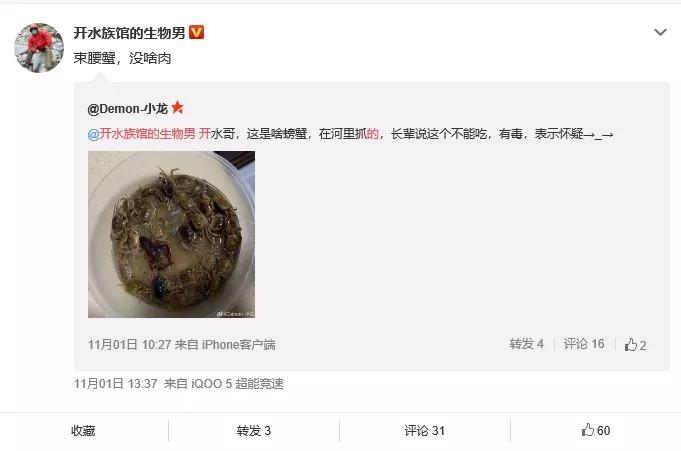The image size is (681, 451).
Task: Click the orange verified V badge
Action: 196,32
